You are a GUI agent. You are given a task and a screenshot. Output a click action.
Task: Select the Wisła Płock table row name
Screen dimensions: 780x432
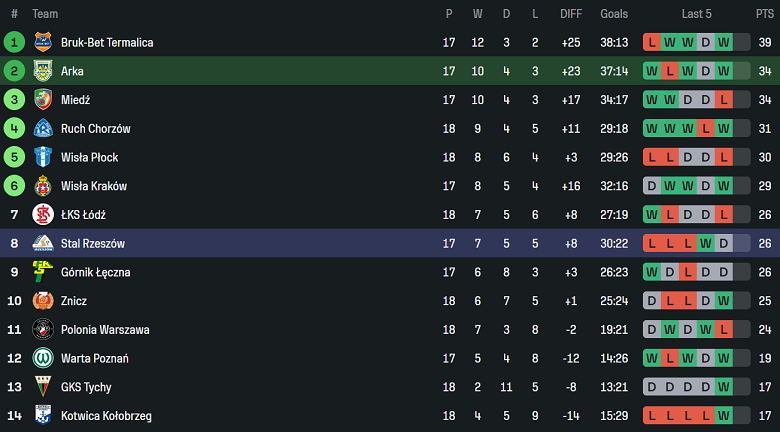click(x=89, y=158)
